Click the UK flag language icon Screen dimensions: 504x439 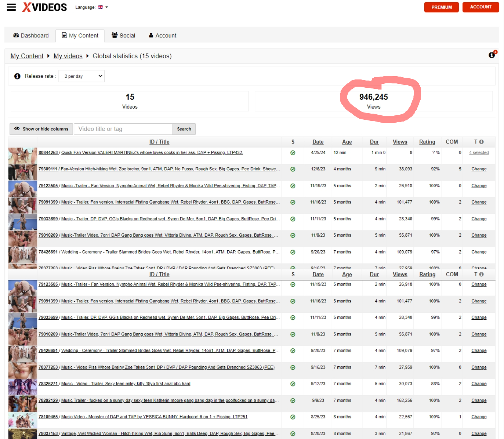pyautogui.click(x=100, y=7)
